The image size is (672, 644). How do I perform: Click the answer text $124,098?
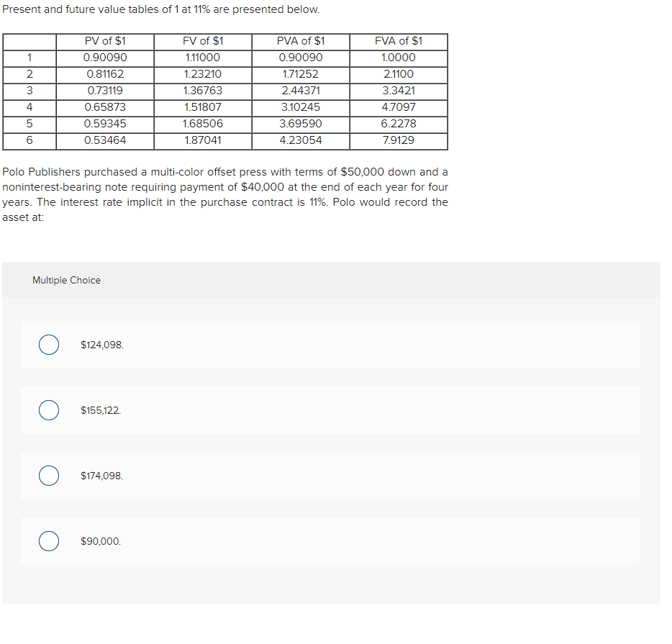(101, 345)
